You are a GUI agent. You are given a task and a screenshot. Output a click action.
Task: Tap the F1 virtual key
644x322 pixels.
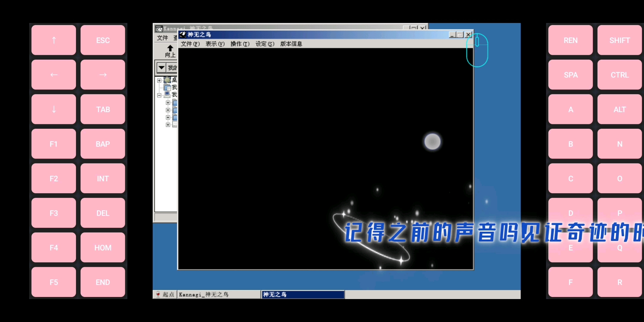click(54, 144)
